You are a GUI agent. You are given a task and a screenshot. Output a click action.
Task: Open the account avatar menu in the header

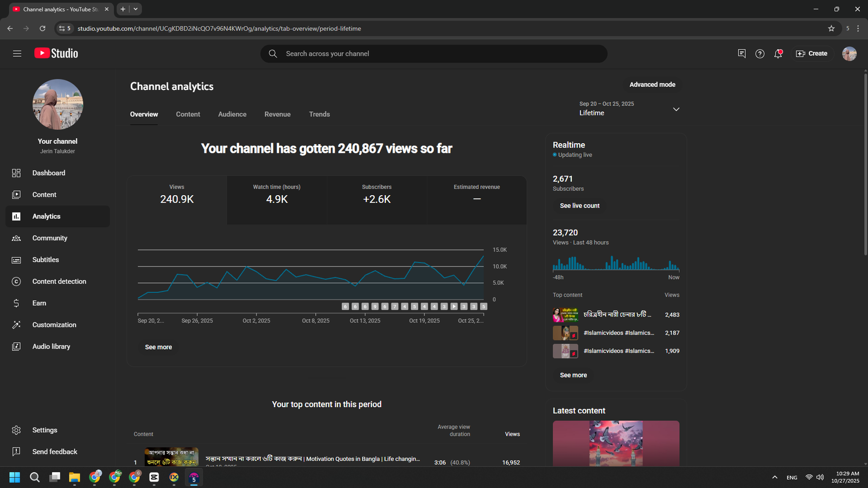coord(849,54)
